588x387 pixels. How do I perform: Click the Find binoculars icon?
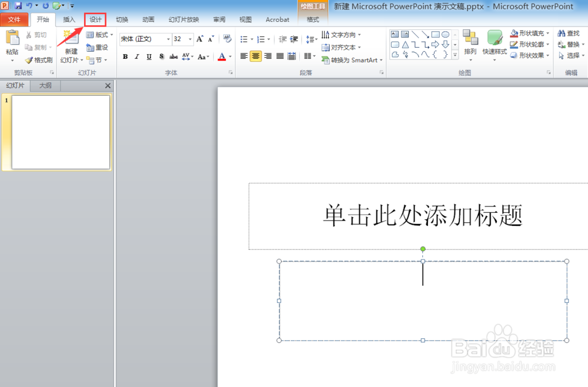click(562, 34)
